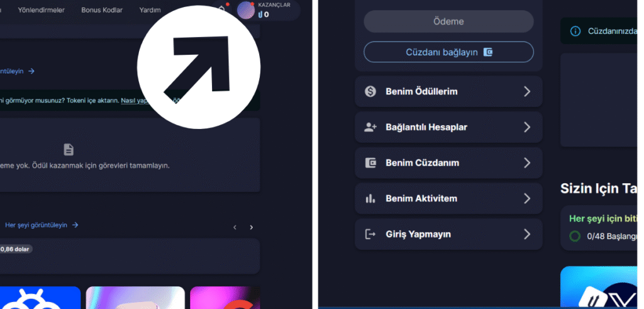Click the bar chart icon beside Benim Aktivitem

pyautogui.click(x=370, y=199)
